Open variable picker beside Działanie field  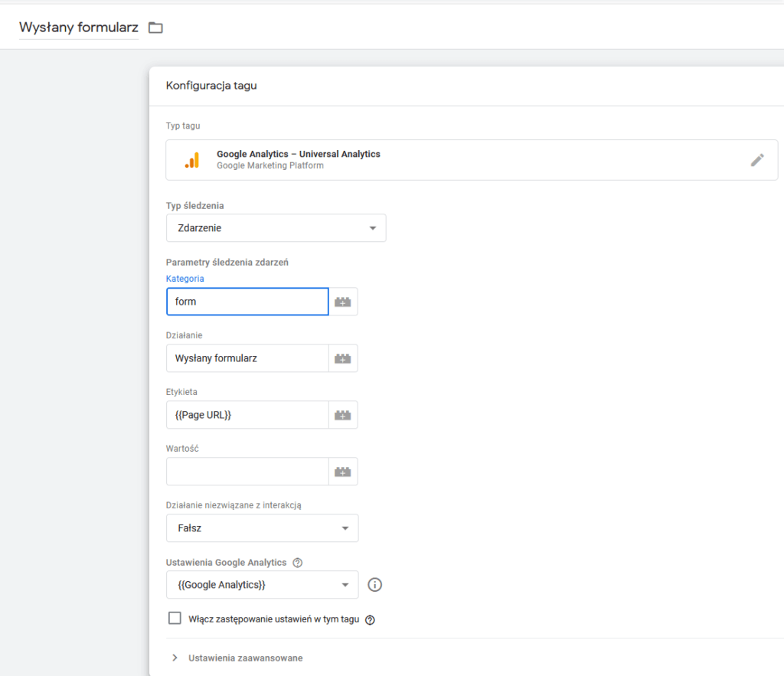coord(343,358)
